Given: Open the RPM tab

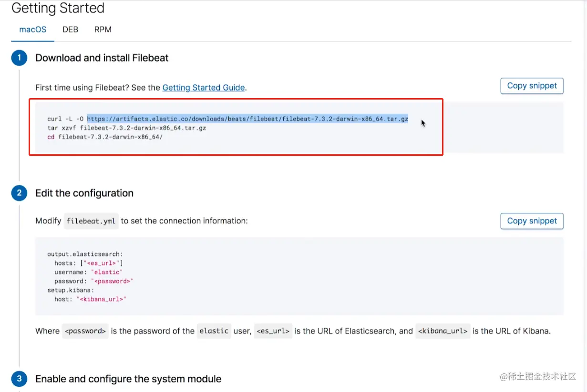Looking at the screenshot, I should (103, 30).
